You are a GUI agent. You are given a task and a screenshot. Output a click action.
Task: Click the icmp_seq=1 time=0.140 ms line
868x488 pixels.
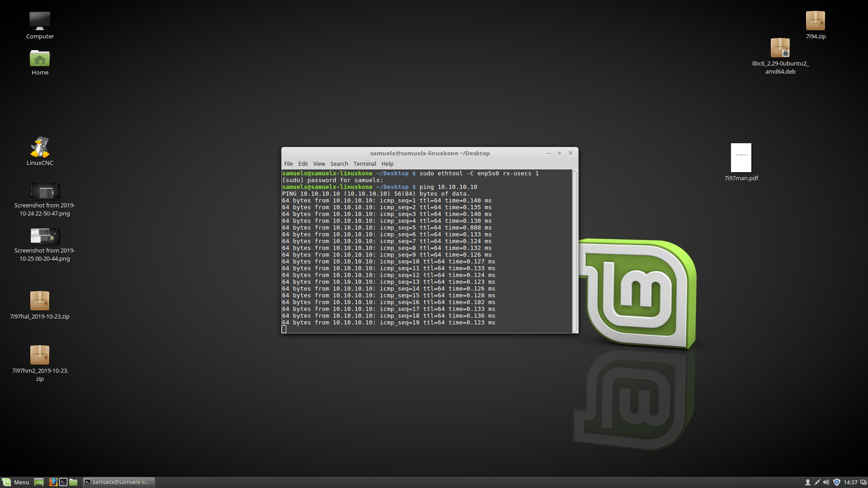[x=387, y=201]
